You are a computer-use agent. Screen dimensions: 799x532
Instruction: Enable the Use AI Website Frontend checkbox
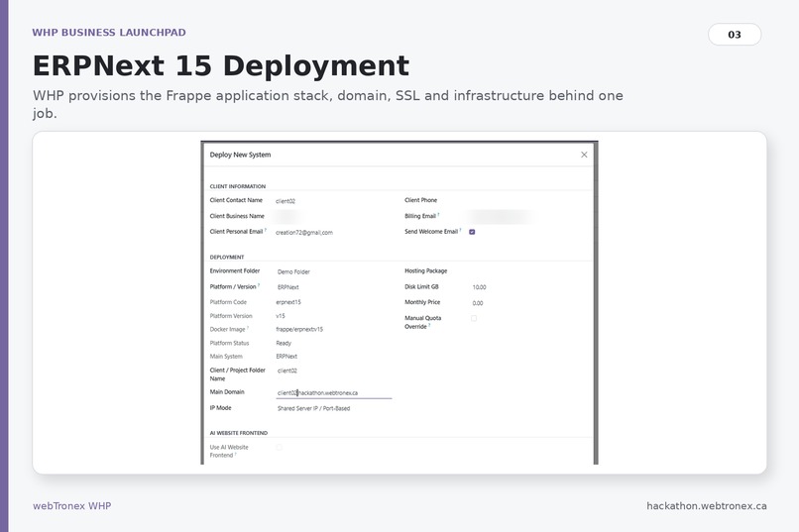coord(279,448)
